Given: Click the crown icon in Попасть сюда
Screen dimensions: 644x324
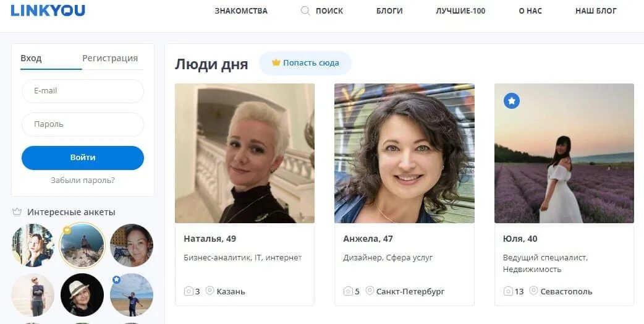Looking at the screenshot, I should [276, 62].
